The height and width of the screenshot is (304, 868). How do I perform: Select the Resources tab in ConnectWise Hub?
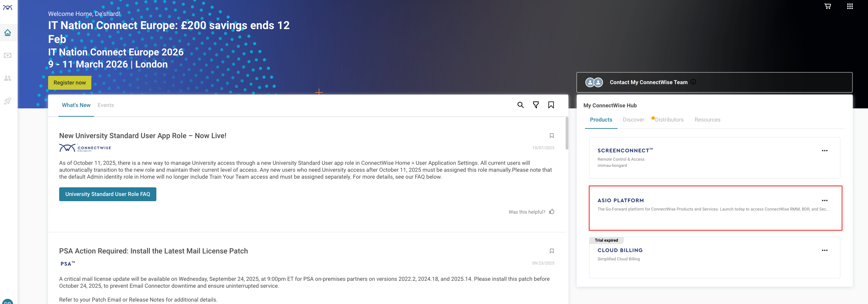[707, 120]
